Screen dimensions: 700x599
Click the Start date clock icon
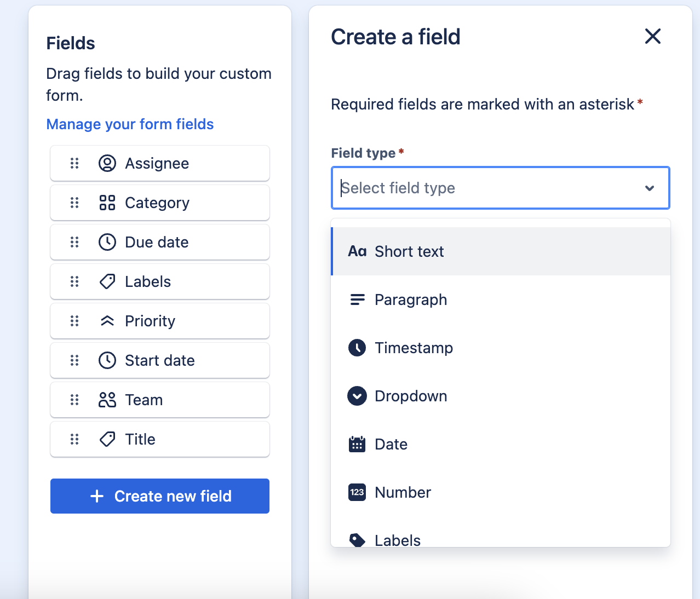coord(107,360)
